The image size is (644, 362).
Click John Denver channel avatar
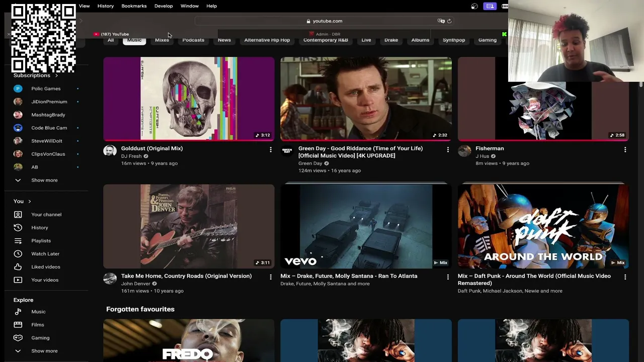pyautogui.click(x=110, y=278)
